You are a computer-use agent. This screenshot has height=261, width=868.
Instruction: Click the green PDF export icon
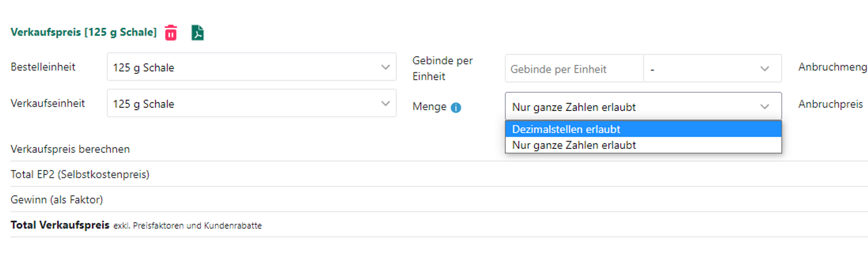(x=197, y=33)
